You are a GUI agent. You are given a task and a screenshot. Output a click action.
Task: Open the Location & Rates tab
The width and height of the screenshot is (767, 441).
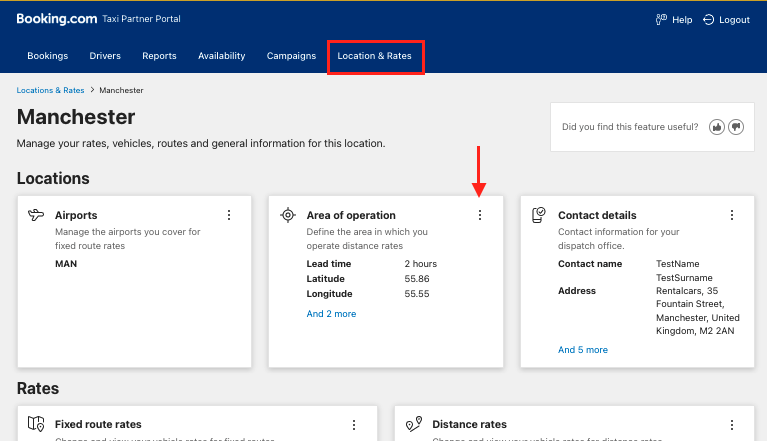pyautogui.click(x=374, y=56)
